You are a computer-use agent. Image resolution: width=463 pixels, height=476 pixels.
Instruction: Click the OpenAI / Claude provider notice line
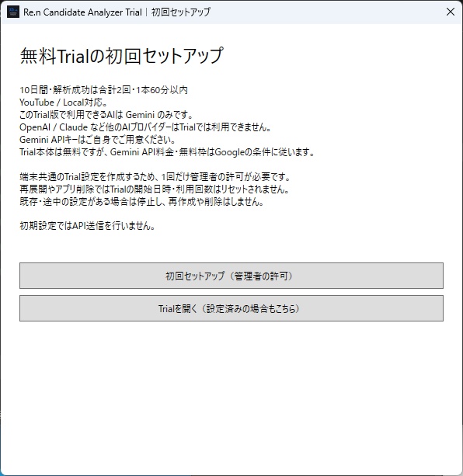coord(145,127)
